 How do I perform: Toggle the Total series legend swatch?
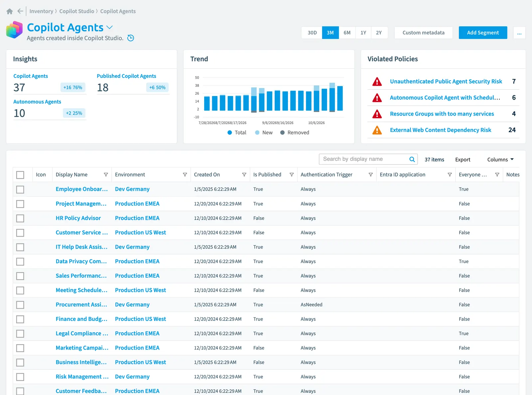pos(229,133)
